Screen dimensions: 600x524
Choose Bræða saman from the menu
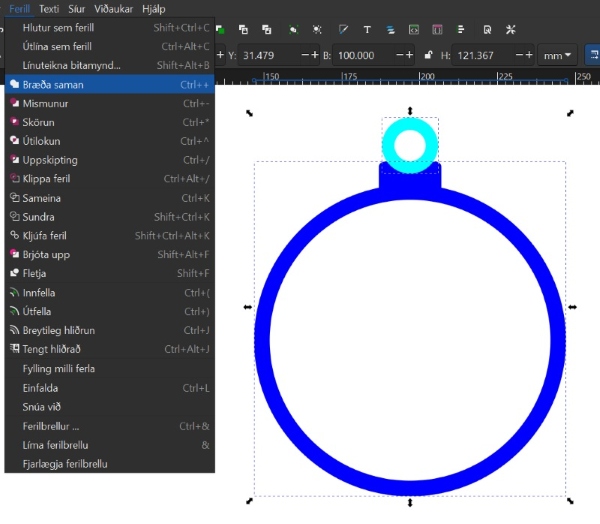(53, 85)
